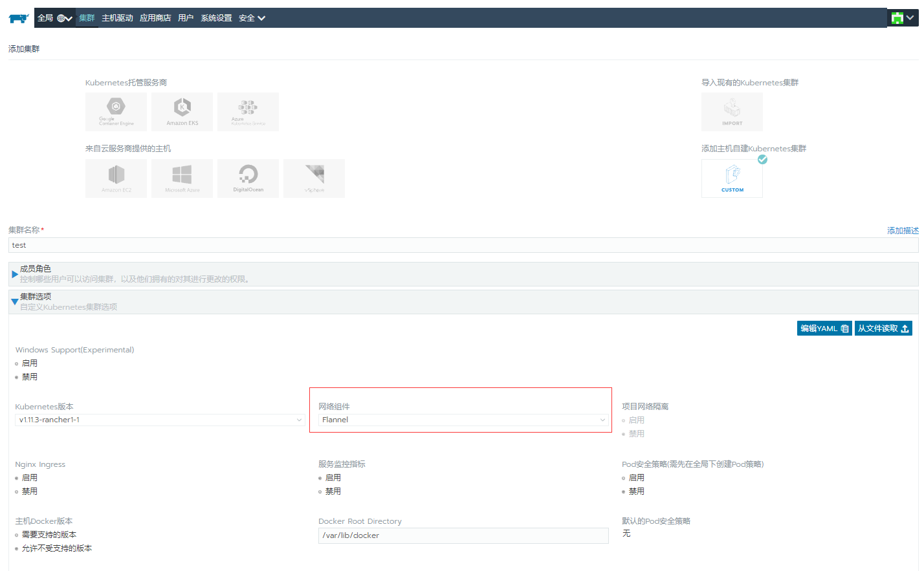Select Import existing Kubernetes cluster tile
Screen dimensions: 924x571
pos(732,112)
